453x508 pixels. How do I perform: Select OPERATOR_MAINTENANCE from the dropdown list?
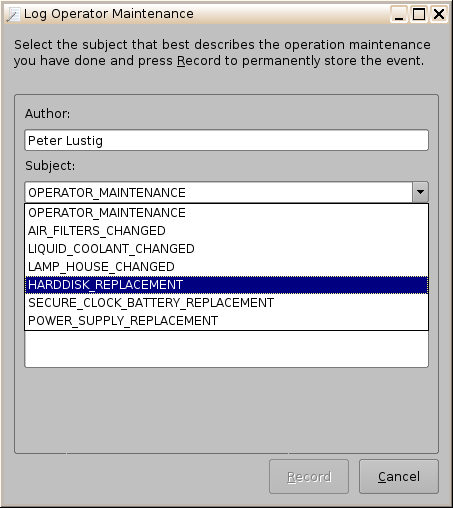coord(227,213)
